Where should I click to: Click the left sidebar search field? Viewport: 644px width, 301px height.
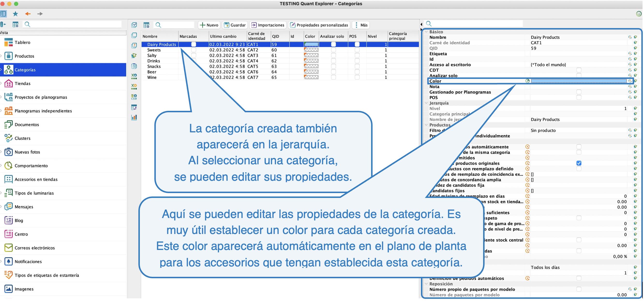[x=73, y=24]
